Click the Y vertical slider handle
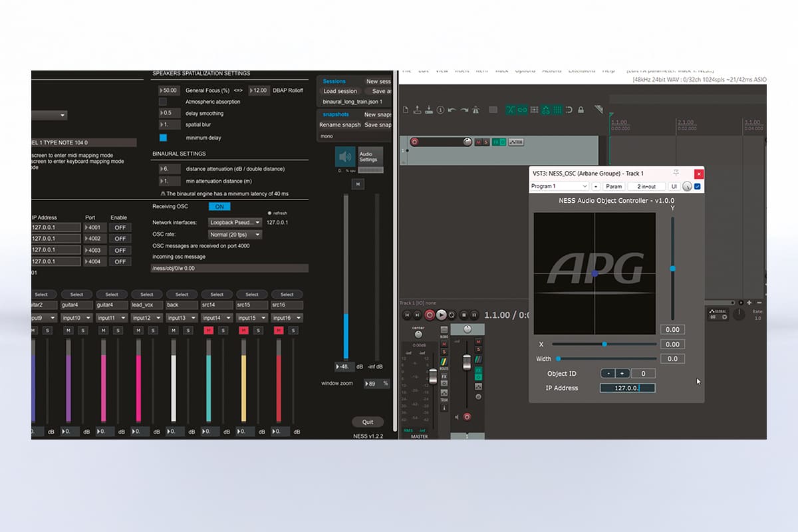The image size is (798, 532). 673,269
